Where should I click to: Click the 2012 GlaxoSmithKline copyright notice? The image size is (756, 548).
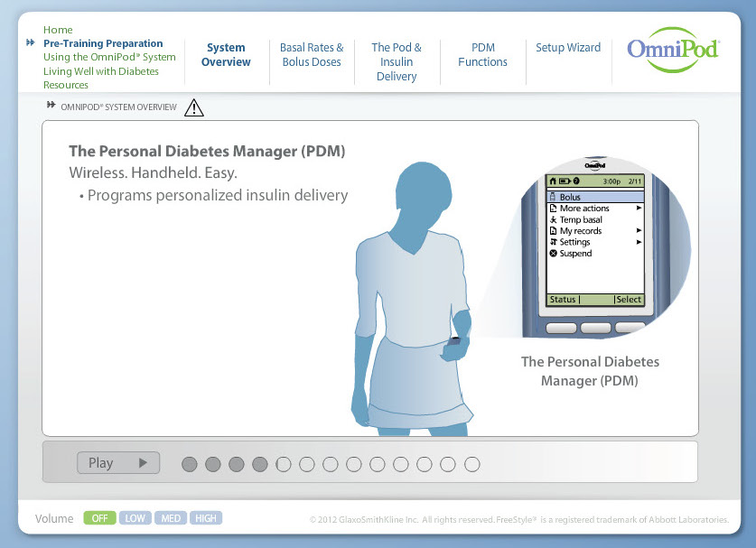(518, 520)
